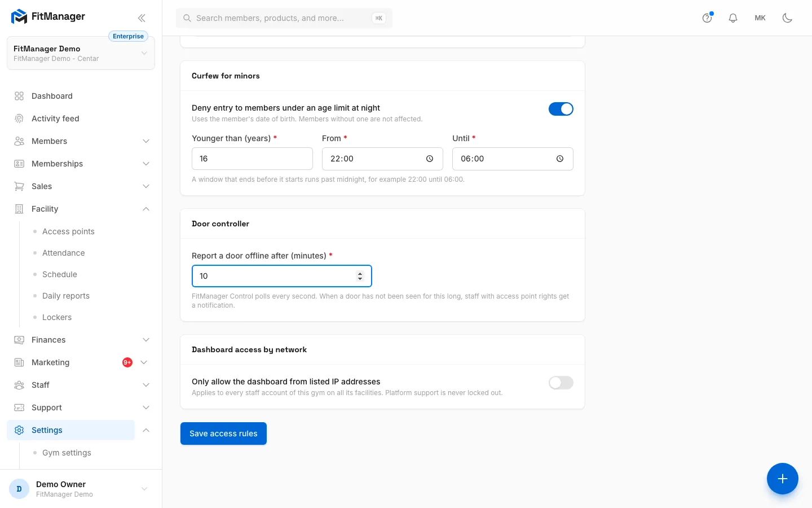Open the Schedule page
The width and height of the screenshot is (812, 508).
tap(60, 274)
